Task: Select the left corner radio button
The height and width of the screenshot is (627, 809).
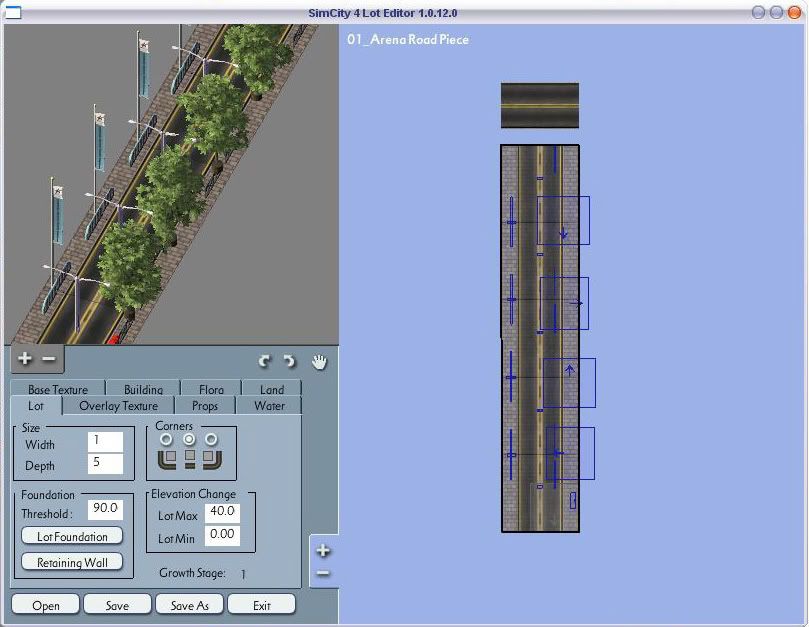Action: pyautogui.click(x=166, y=439)
